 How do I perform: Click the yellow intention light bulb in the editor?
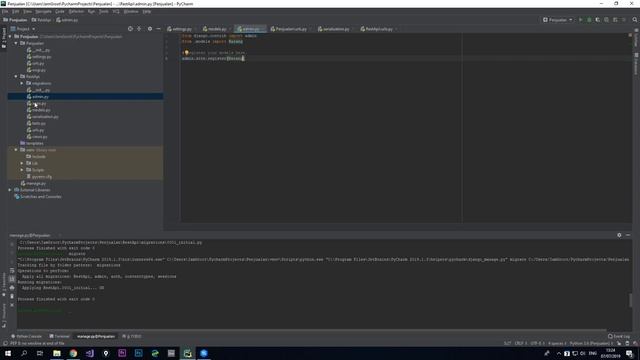(186, 53)
